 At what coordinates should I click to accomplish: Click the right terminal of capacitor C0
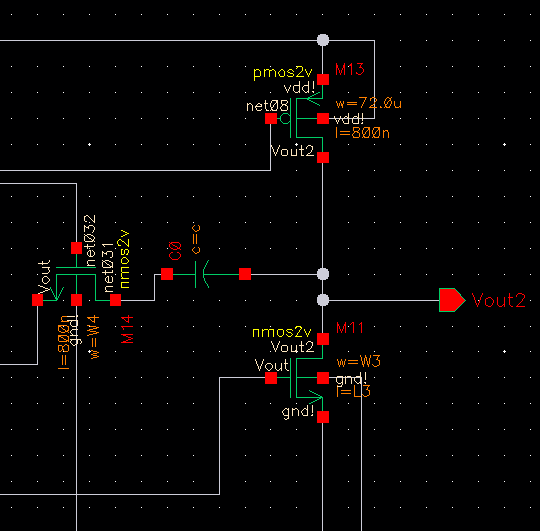tap(245, 274)
